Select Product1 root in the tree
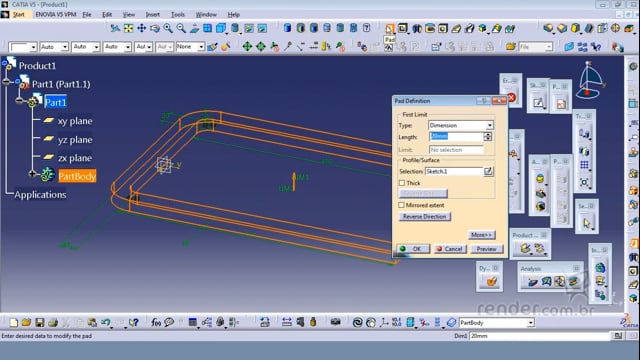Viewport: 640px width, 360px height. 37,66
